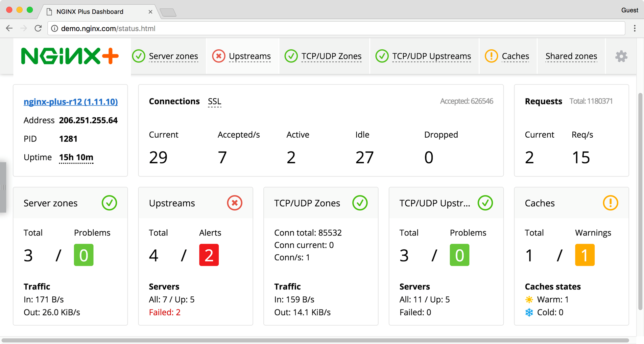The width and height of the screenshot is (644, 344).
Task: Click the 'Accepted: 626546' text
Action: [x=466, y=101]
